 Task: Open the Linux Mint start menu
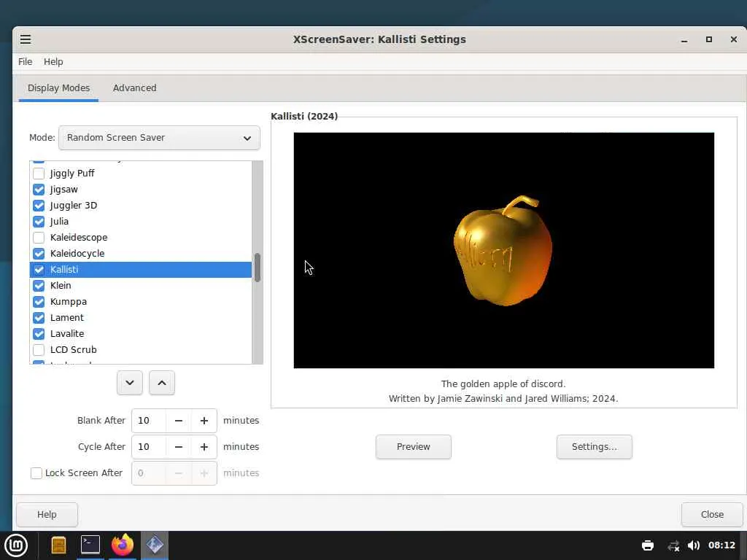click(16, 545)
